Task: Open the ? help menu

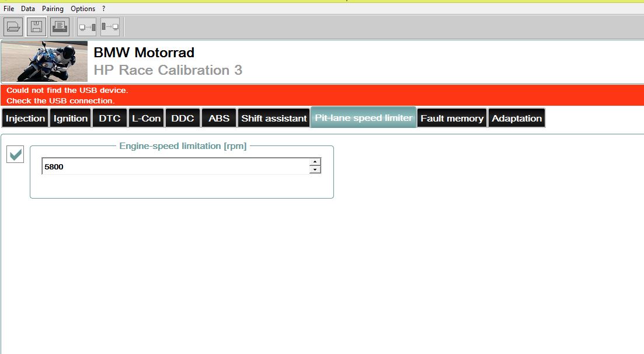Action: tap(104, 9)
